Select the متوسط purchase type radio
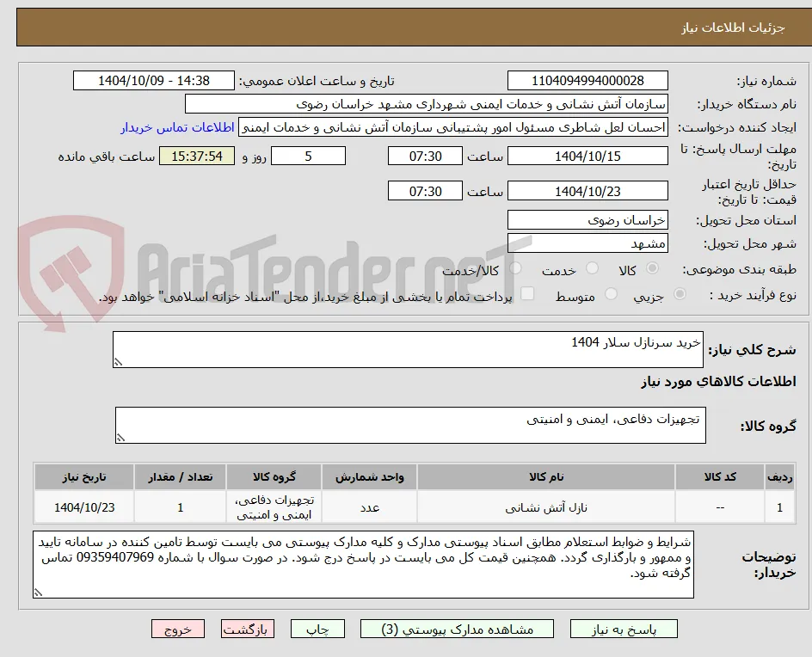 pyautogui.click(x=611, y=294)
